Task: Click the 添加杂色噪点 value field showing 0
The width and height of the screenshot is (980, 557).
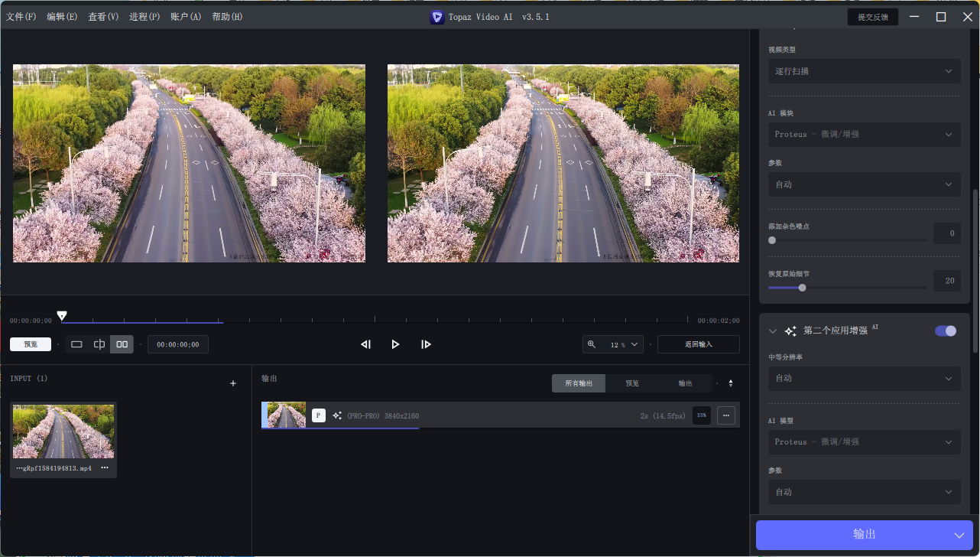Action: tap(947, 233)
